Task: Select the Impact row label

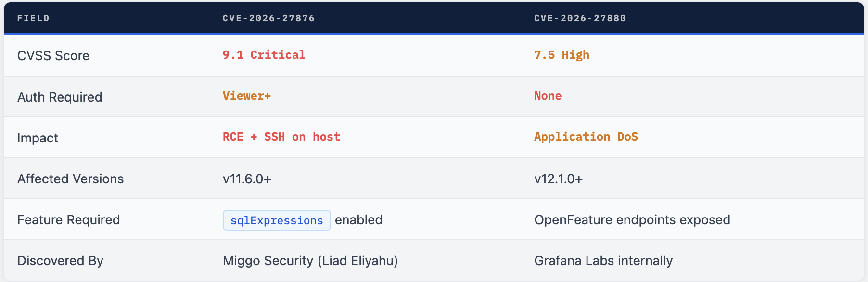Action: 38,138
